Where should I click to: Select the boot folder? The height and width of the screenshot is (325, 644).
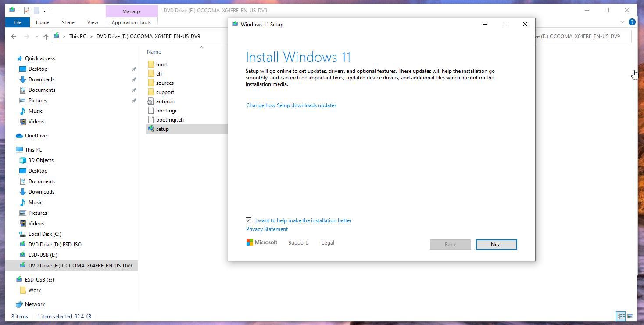161,65
